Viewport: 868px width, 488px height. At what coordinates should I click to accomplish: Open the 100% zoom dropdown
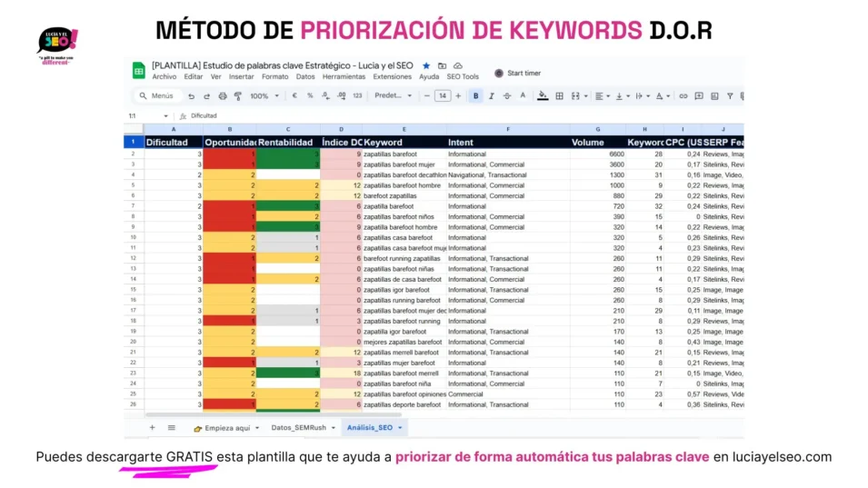[264, 95]
